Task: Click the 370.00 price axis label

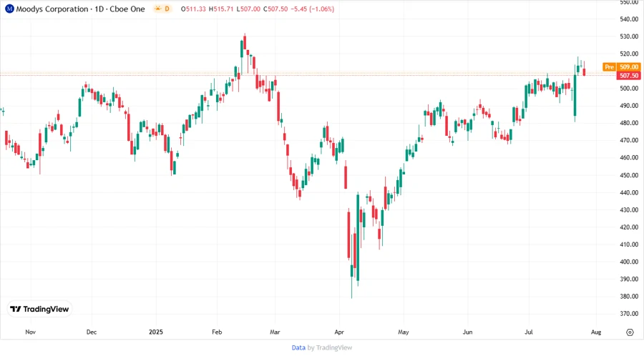Action: (629, 313)
